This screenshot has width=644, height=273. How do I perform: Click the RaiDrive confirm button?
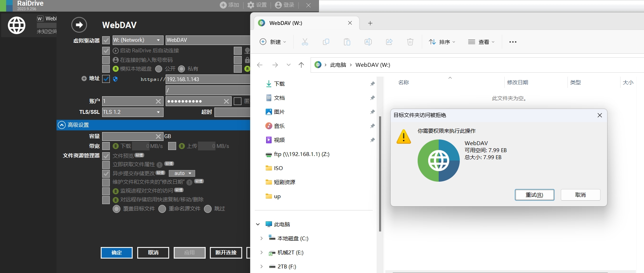(x=117, y=253)
